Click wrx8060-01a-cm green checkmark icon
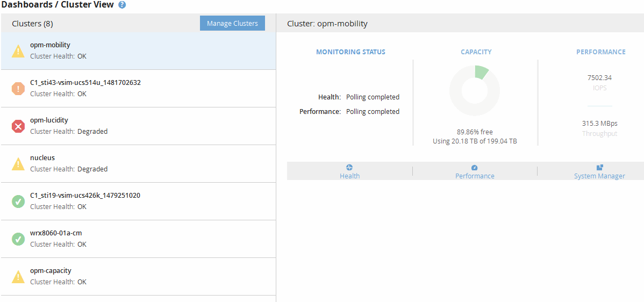 point(18,239)
